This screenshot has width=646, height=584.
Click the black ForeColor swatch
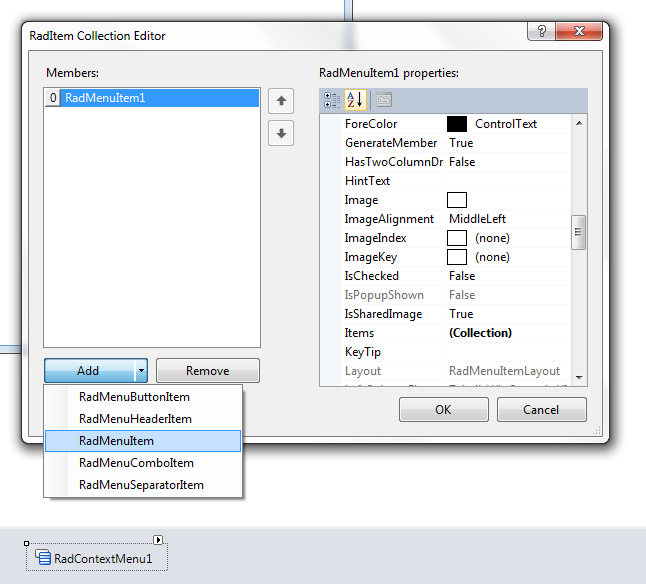tap(457, 124)
